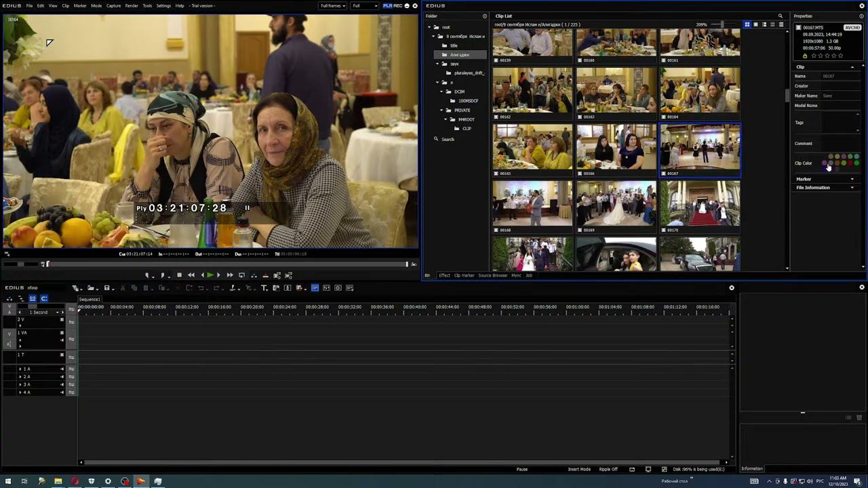Open the Full frames dropdown
The image size is (868, 488).
(x=332, y=5)
